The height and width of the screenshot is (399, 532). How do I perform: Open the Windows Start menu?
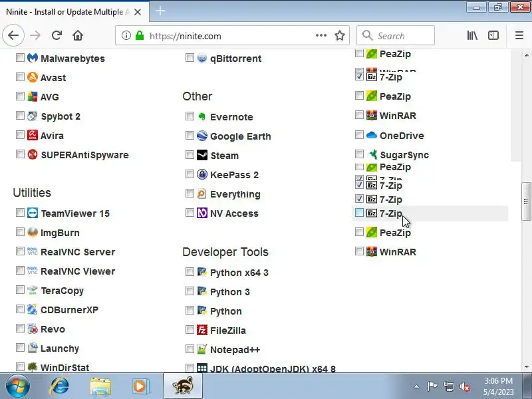click(17, 386)
